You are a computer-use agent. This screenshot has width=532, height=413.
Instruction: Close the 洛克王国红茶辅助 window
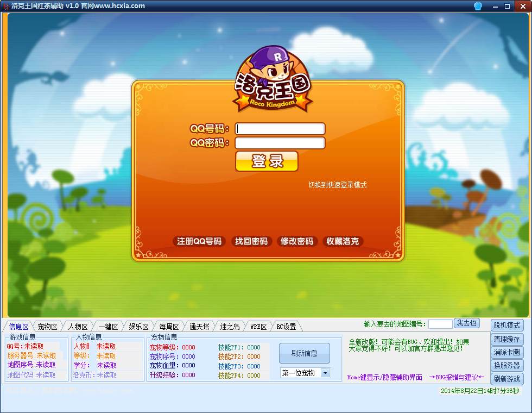click(x=523, y=6)
